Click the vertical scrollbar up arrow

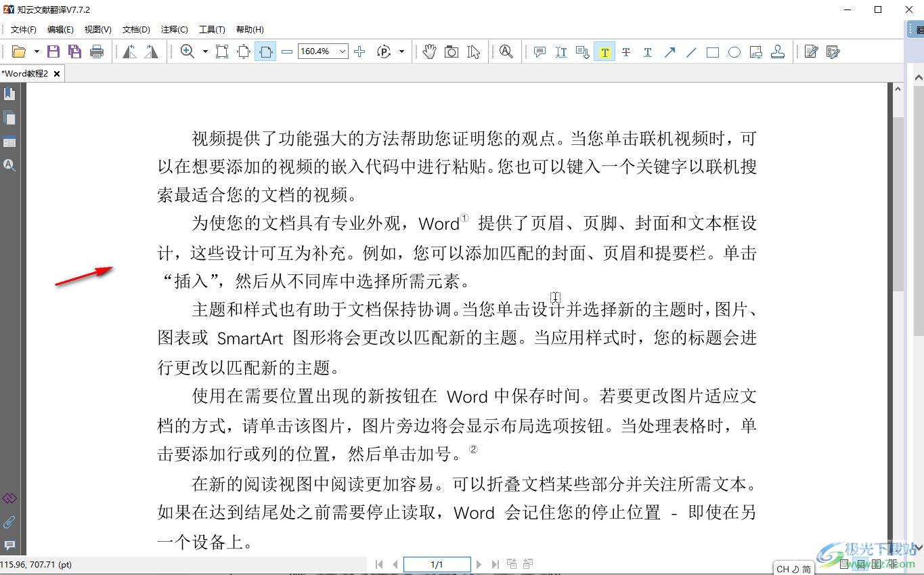click(898, 89)
